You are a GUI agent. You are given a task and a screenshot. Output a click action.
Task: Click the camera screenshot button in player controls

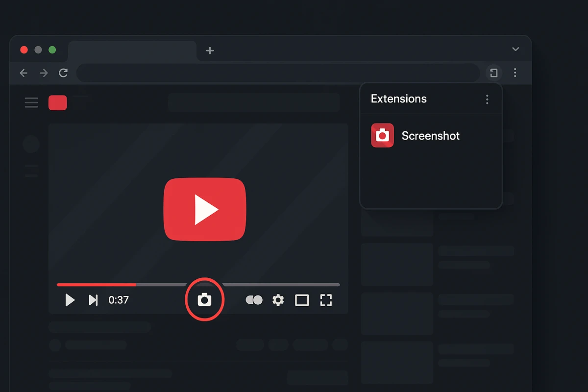point(204,299)
